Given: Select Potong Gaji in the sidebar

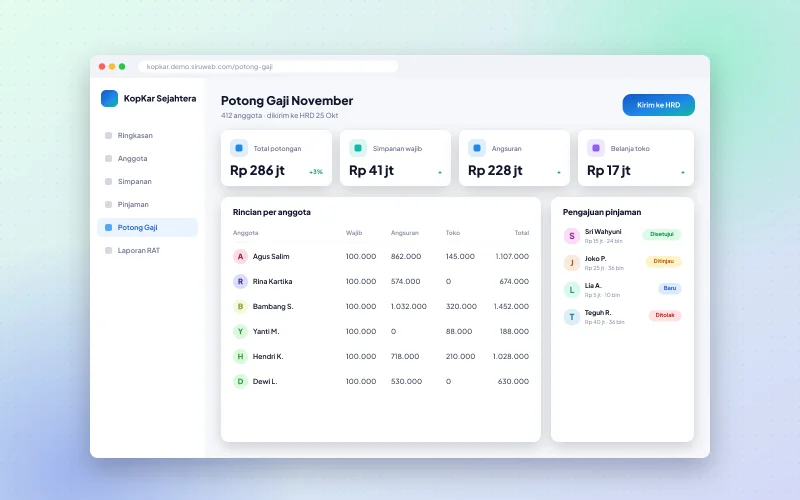Looking at the screenshot, I should 147,228.
